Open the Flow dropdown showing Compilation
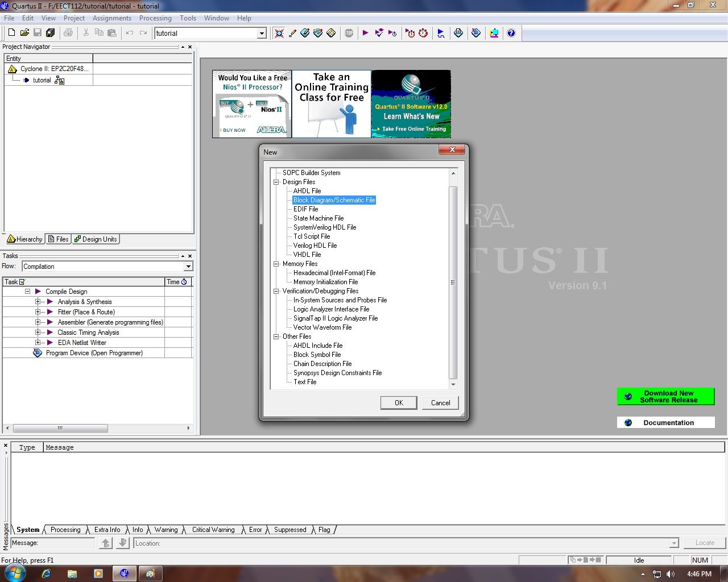The width and height of the screenshot is (728, 582). pyautogui.click(x=188, y=266)
